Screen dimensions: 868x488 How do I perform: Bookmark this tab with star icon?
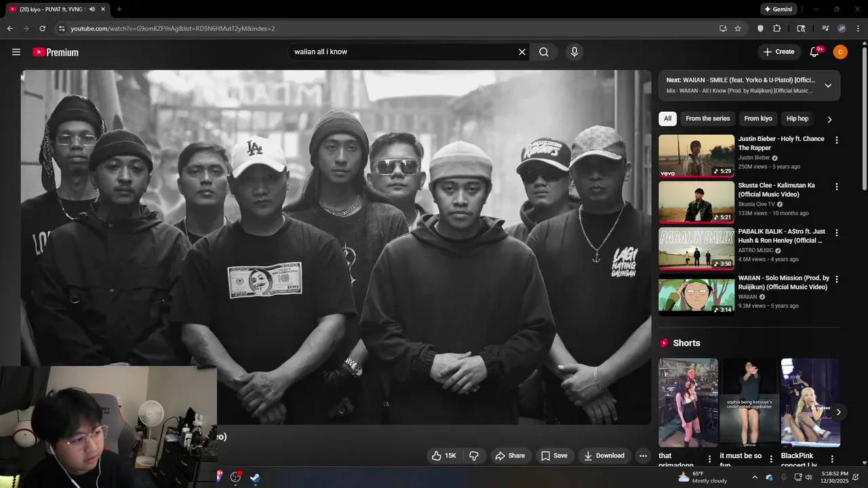tap(738, 28)
